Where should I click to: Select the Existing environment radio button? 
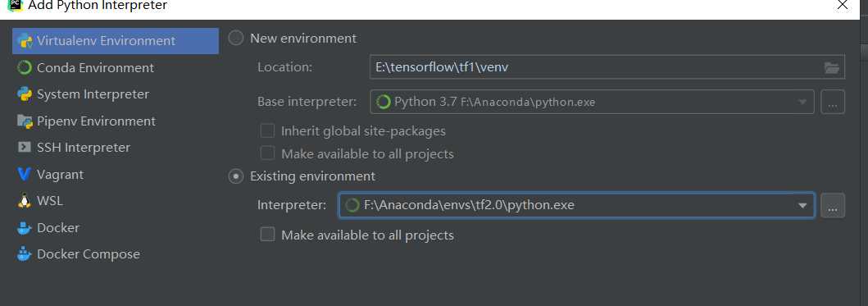236,176
